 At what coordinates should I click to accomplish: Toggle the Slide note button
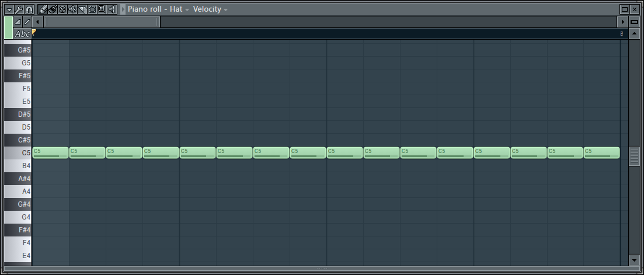click(27, 22)
